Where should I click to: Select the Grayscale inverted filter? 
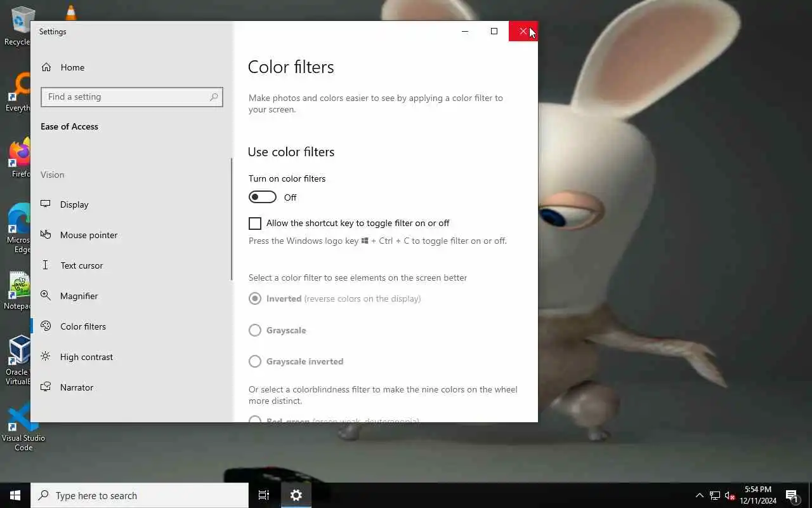pyautogui.click(x=255, y=361)
